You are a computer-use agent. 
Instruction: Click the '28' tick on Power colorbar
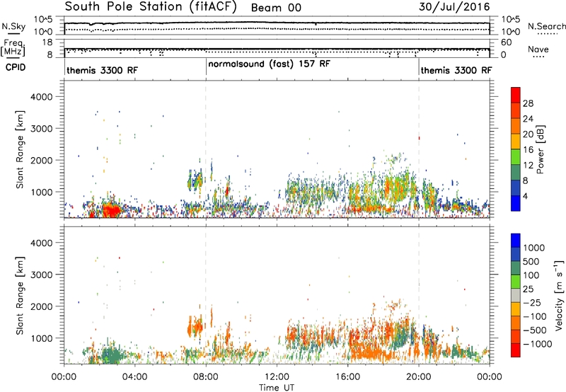pos(528,103)
